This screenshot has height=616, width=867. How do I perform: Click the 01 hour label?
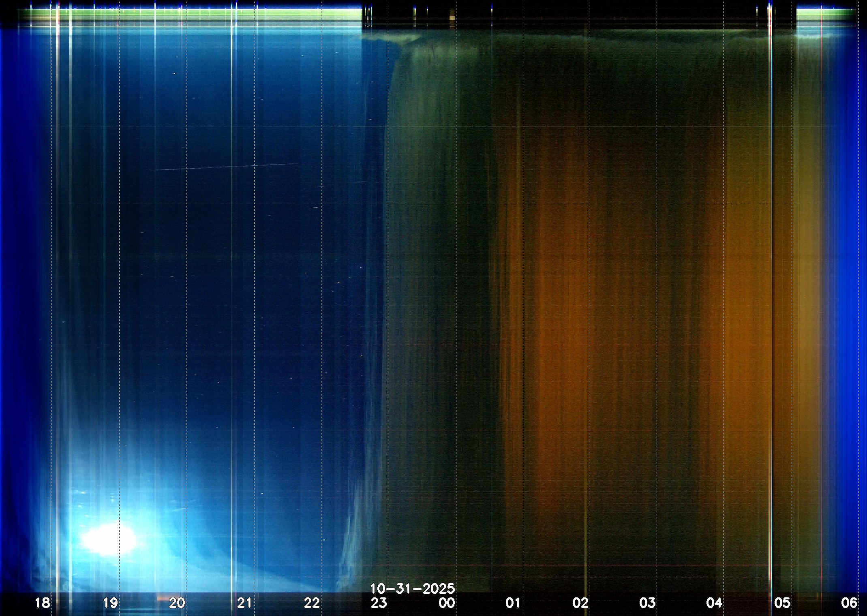(x=513, y=603)
